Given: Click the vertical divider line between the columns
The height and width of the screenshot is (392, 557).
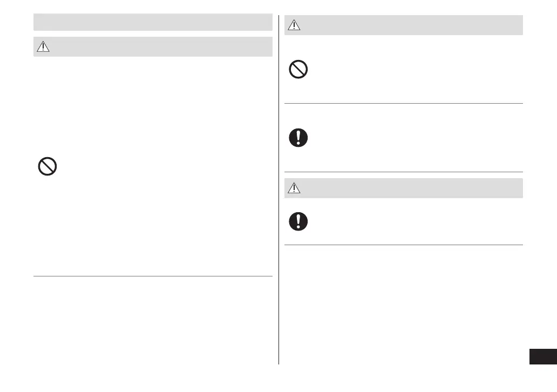Looking at the screenshot, I should tap(279, 216).
